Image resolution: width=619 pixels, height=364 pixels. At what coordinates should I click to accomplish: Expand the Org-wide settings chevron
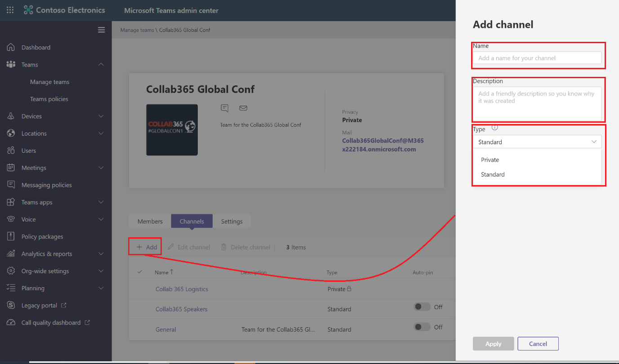point(101,271)
